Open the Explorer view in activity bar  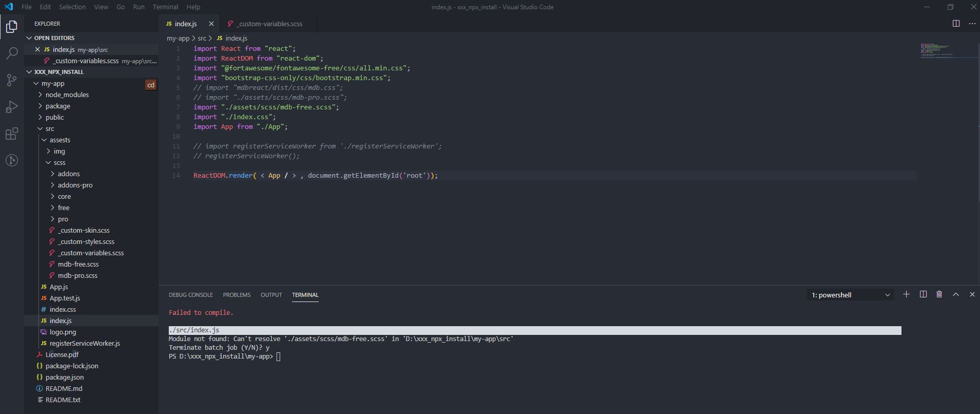pos(12,26)
